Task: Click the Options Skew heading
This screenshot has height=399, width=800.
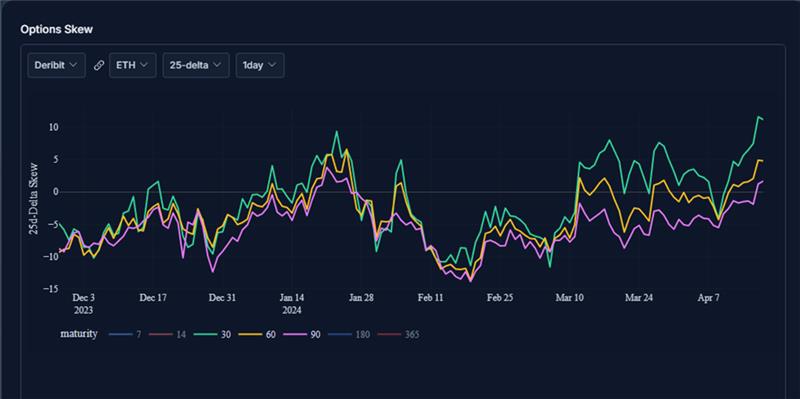Action: (57, 29)
